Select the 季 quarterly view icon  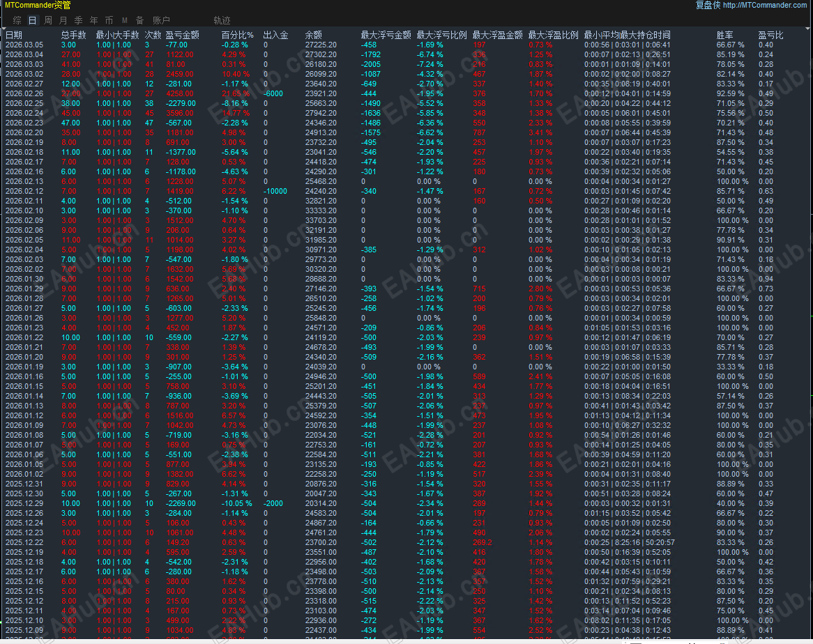click(x=78, y=20)
